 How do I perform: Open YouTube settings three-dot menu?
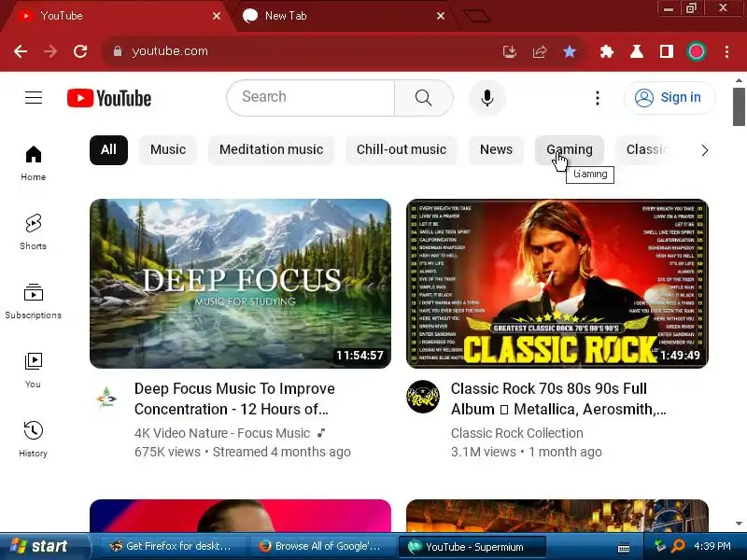pos(598,98)
